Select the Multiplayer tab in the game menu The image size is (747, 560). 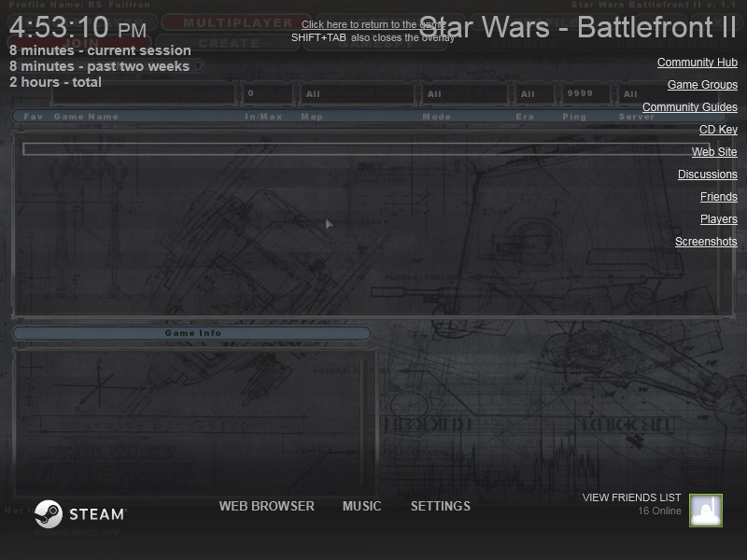click(x=237, y=22)
